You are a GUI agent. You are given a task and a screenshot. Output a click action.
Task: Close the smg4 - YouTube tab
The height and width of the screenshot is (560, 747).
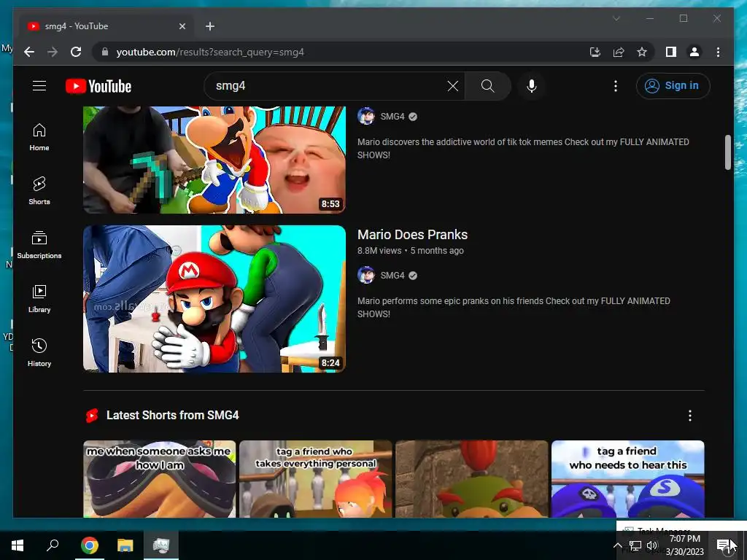pyautogui.click(x=182, y=26)
